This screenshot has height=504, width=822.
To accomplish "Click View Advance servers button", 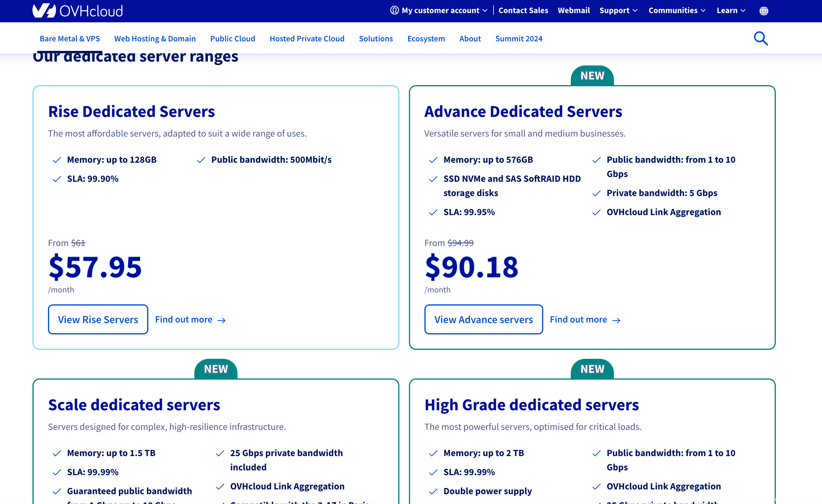I will tap(483, 319).
